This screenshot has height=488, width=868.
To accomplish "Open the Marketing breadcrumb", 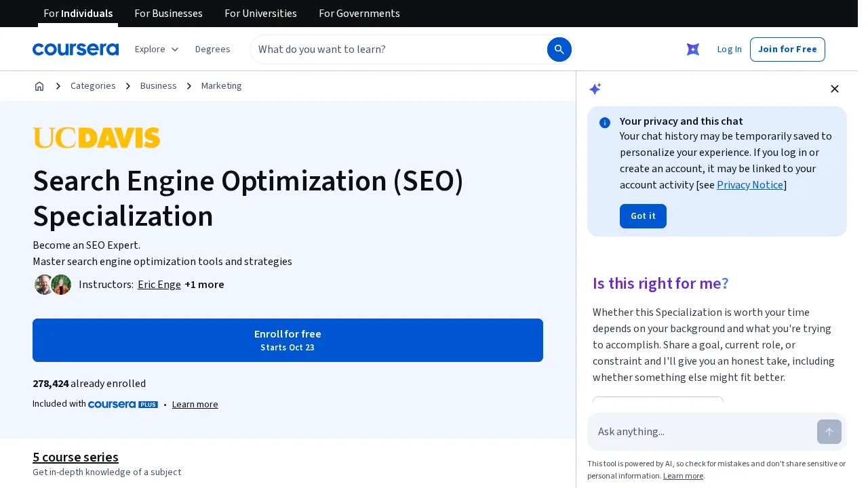I will [x=222, y=86].
